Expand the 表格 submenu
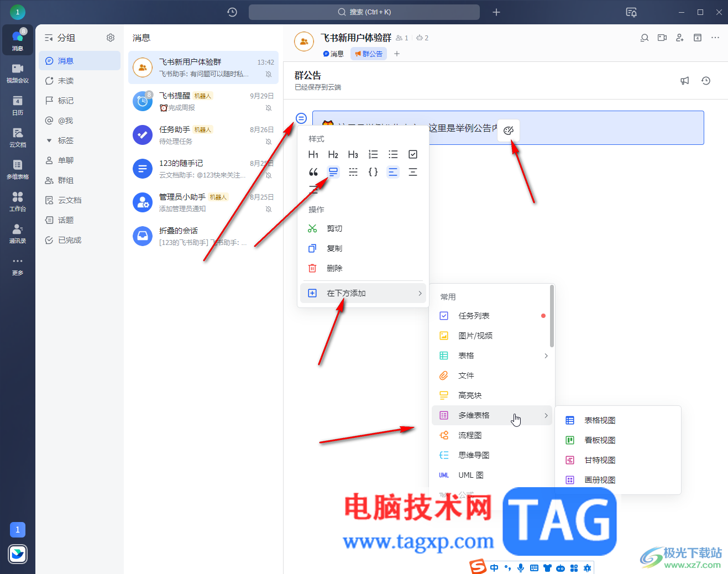 click(x=492, y=356)
